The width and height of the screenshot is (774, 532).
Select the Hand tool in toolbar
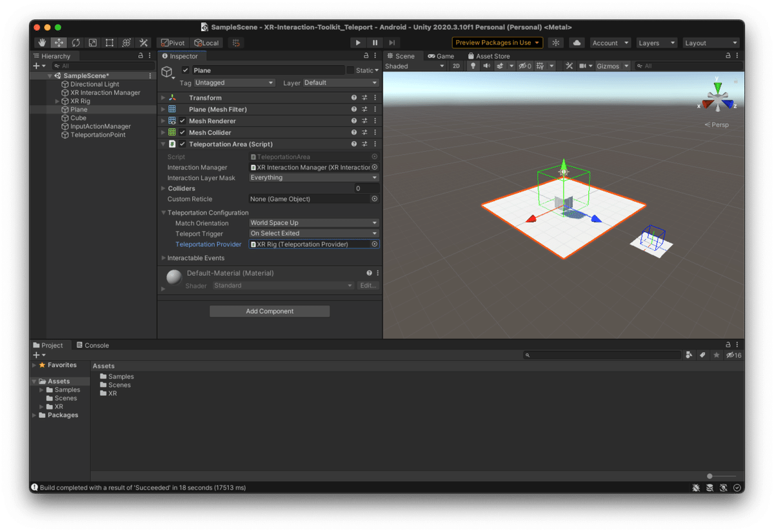pyautogui.click(x=43, y=43)
